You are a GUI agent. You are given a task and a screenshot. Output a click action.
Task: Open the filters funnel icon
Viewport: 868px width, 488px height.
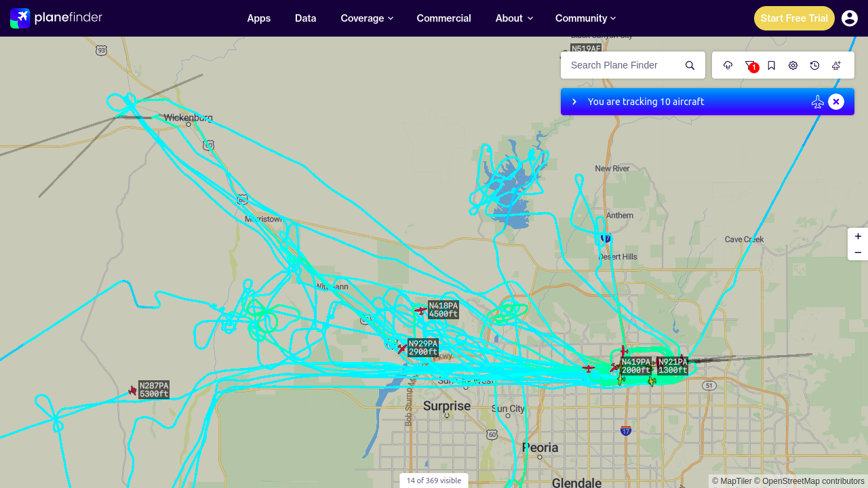click(x=750, y=65)
